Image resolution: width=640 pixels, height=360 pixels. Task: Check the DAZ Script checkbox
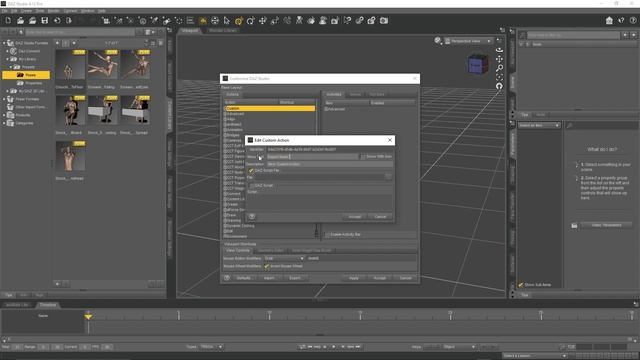[252, 185]
